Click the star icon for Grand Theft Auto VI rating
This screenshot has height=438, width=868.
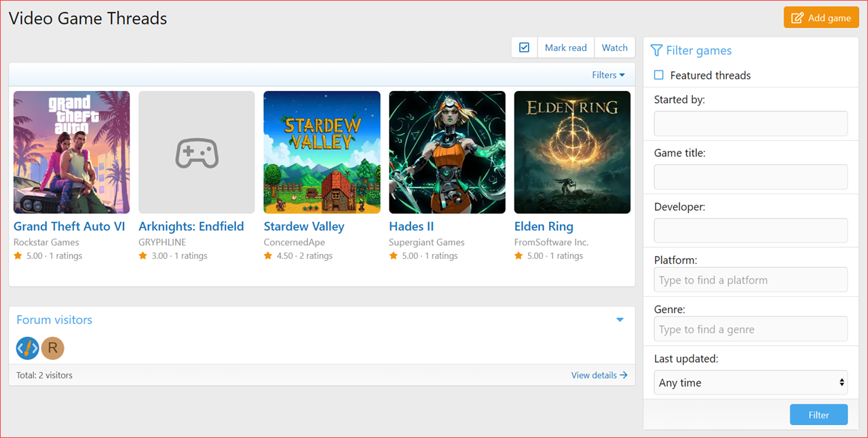point(18,256)
